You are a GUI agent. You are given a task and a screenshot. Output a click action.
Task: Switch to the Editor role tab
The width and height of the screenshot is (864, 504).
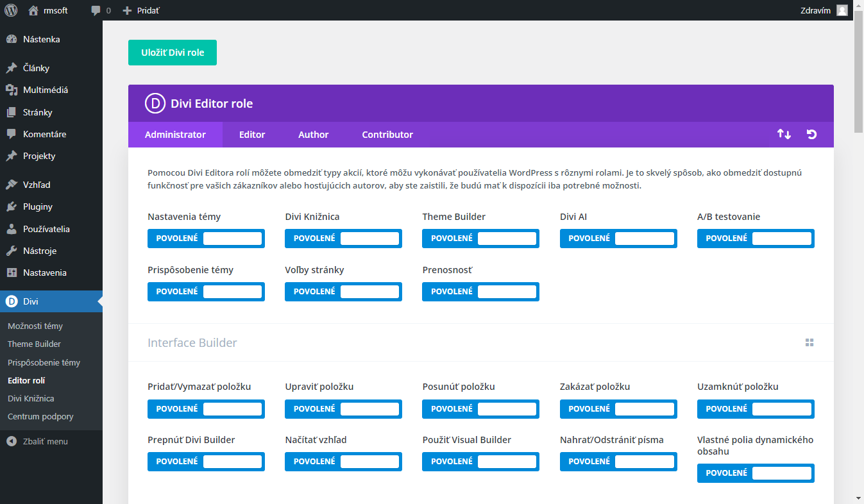coord(252,135)
